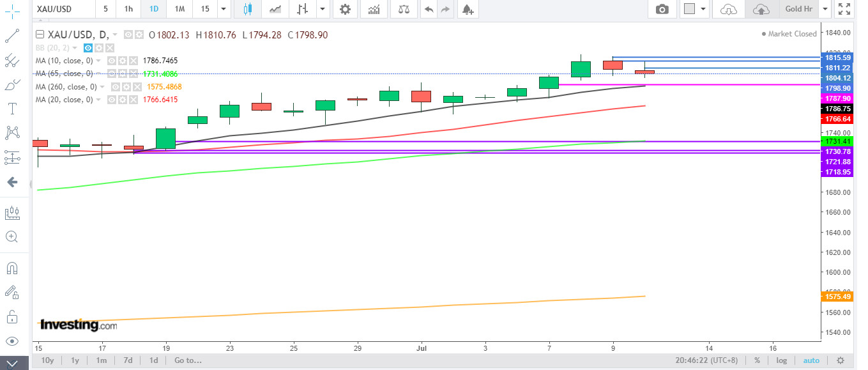Toggle magnet mode in sidebar
The image size is (868, 370).
point(11,268)
